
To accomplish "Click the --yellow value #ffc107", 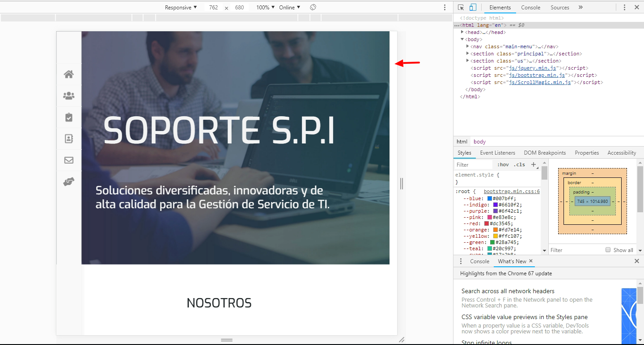I will pyautogui.click(x=510, y=236).
